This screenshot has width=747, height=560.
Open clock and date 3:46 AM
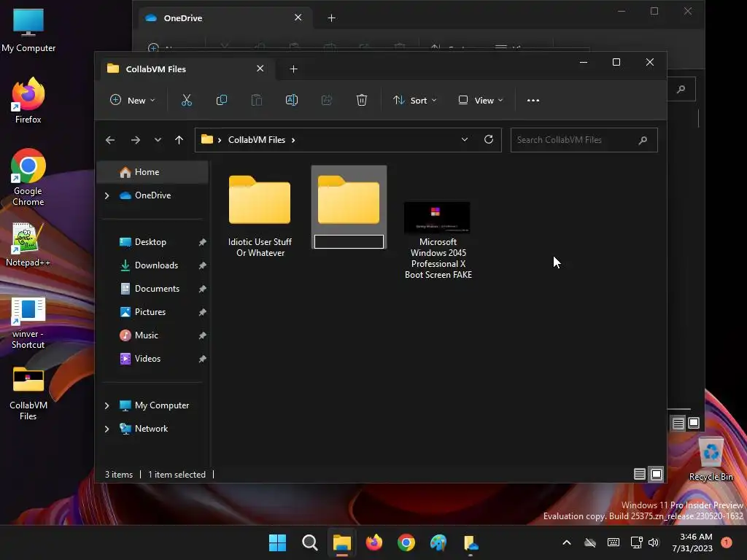[x=692, y=542]
